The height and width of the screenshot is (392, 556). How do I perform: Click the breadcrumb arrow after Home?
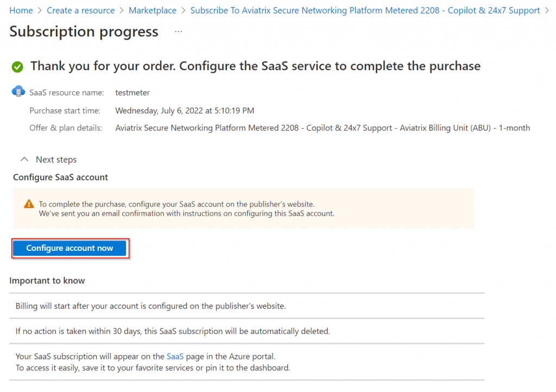pos(40,11)
